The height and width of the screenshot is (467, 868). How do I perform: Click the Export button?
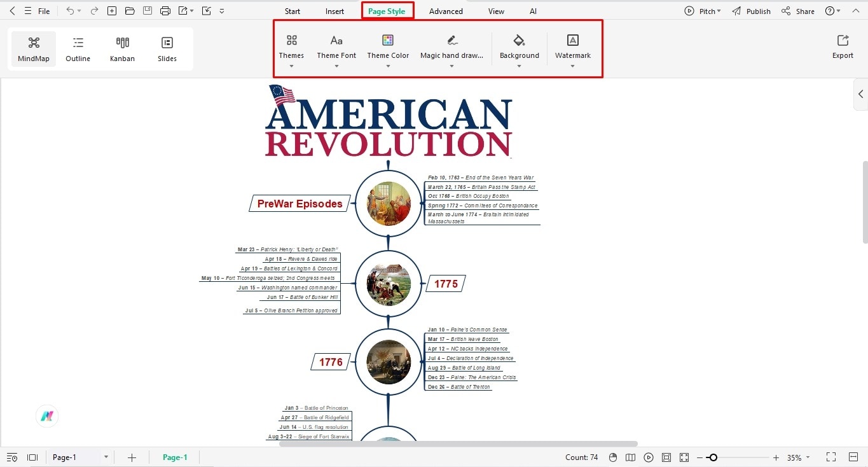pos(843,47)
